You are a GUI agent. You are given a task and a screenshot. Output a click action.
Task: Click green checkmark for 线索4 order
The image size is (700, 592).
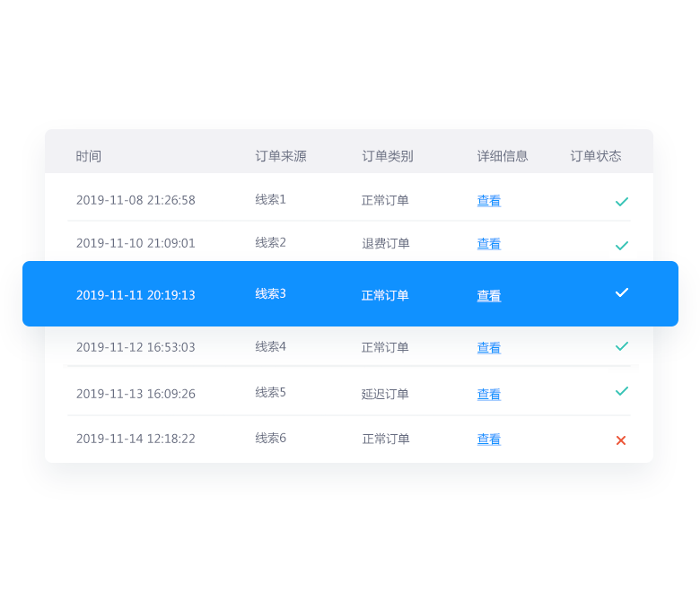pyautogui.click(x=621, y=345)
